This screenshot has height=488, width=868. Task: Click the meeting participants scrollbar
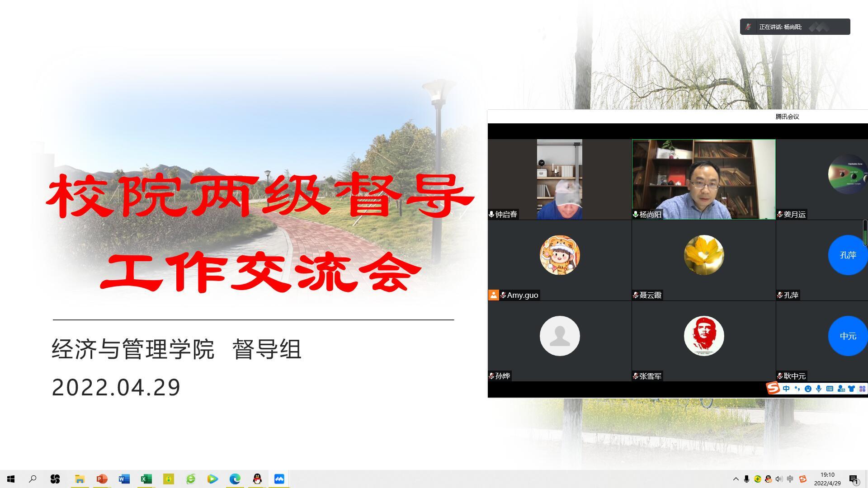pyautogui.click(x=865, y=233)
